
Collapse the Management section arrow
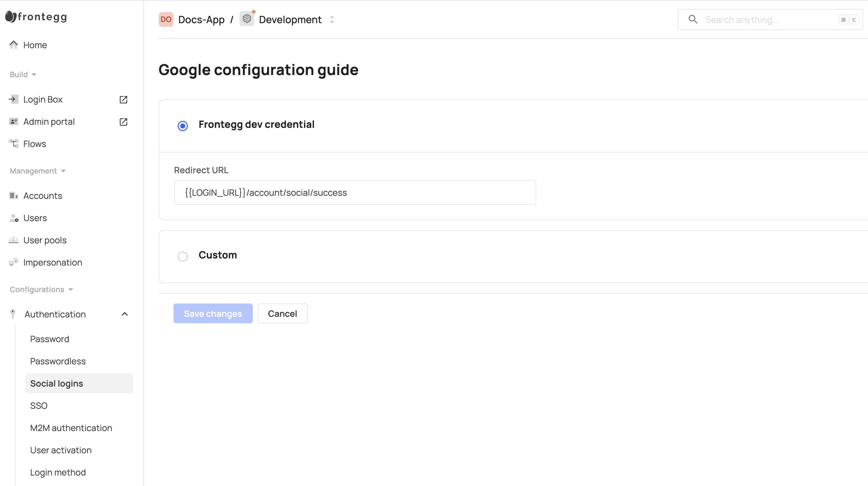pos(63,171)
